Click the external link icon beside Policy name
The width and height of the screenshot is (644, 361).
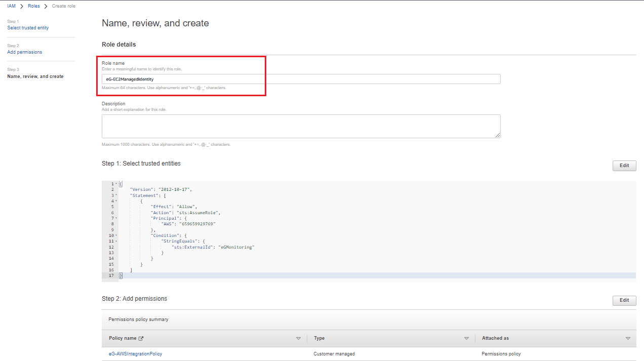141,338
